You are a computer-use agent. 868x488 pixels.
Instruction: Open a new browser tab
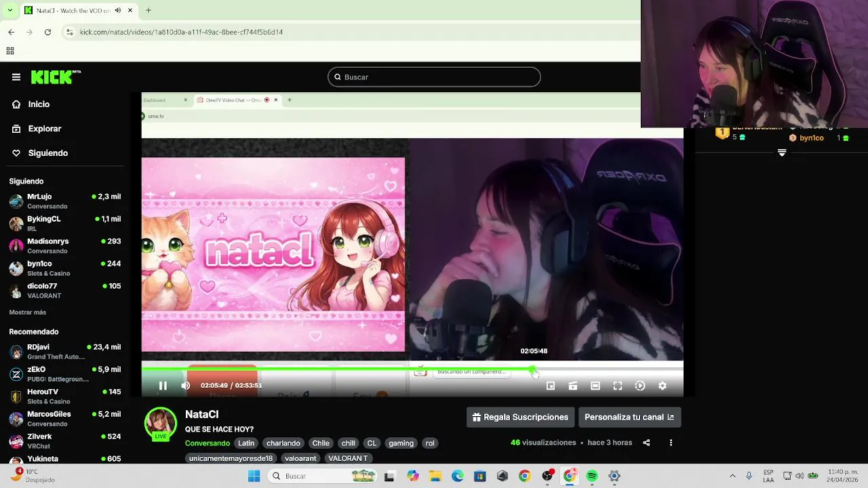(149, 10)
